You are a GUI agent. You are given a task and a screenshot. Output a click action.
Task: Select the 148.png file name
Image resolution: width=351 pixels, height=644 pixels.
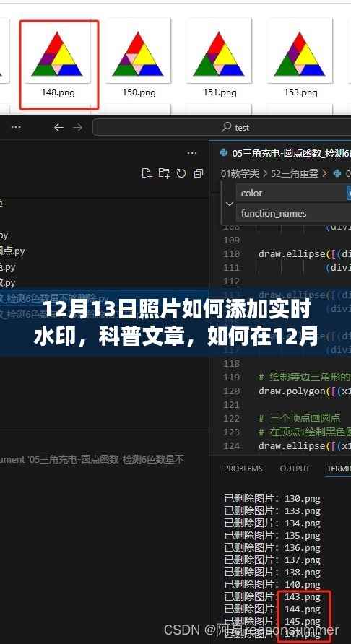click(58, 92)
